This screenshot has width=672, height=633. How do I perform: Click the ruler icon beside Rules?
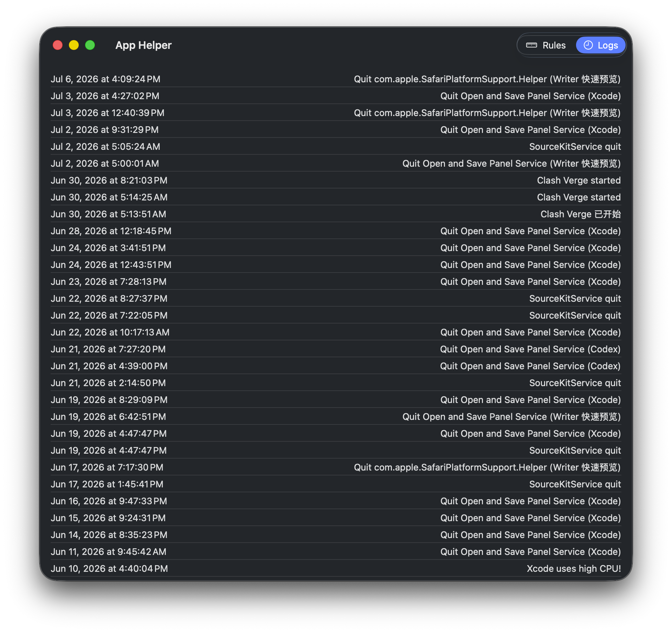pyautogui.click(x=531, y=45)
